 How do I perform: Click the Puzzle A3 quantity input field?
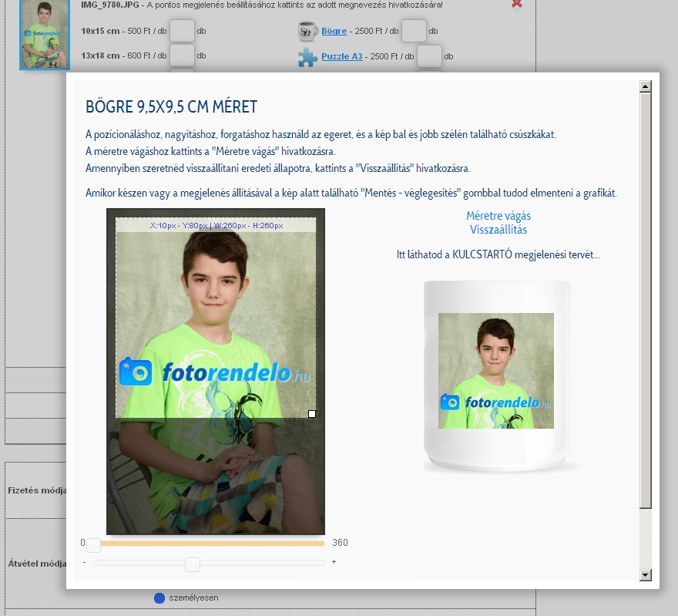click(429, 56)
